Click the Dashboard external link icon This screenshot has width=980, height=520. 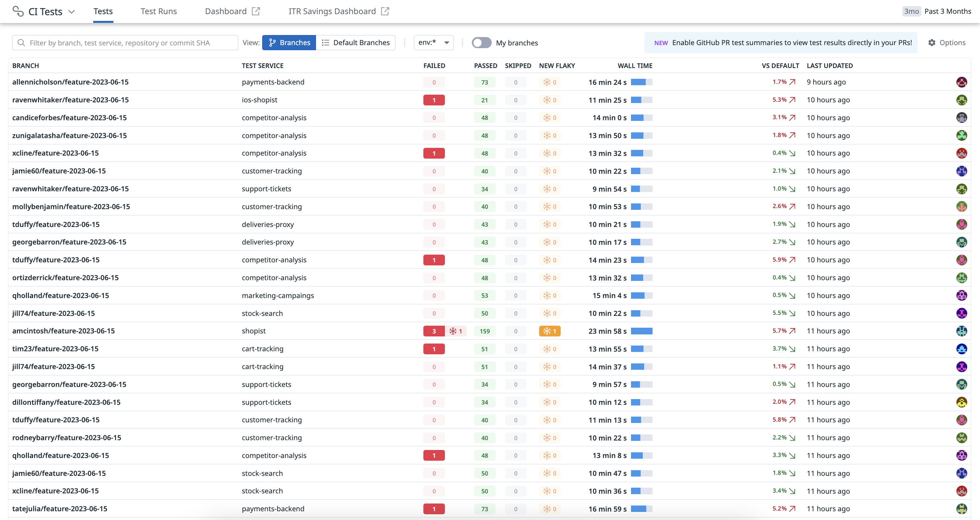[x=256, y=11]
